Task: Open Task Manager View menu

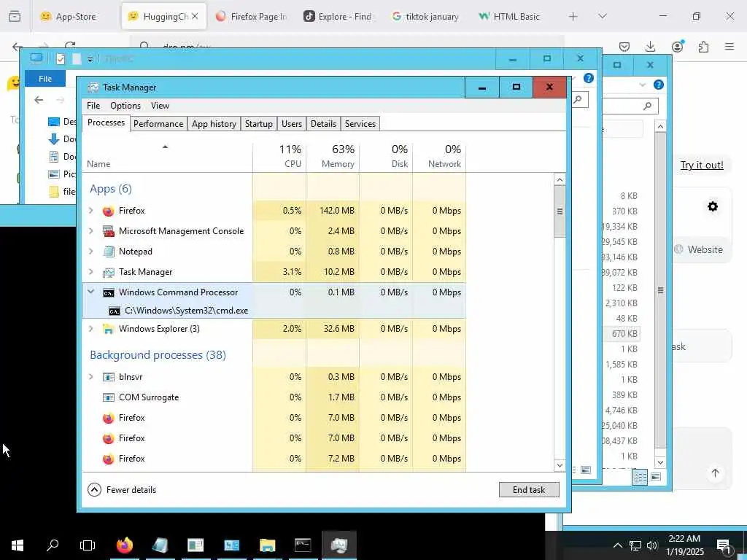Action: [160, 106]
